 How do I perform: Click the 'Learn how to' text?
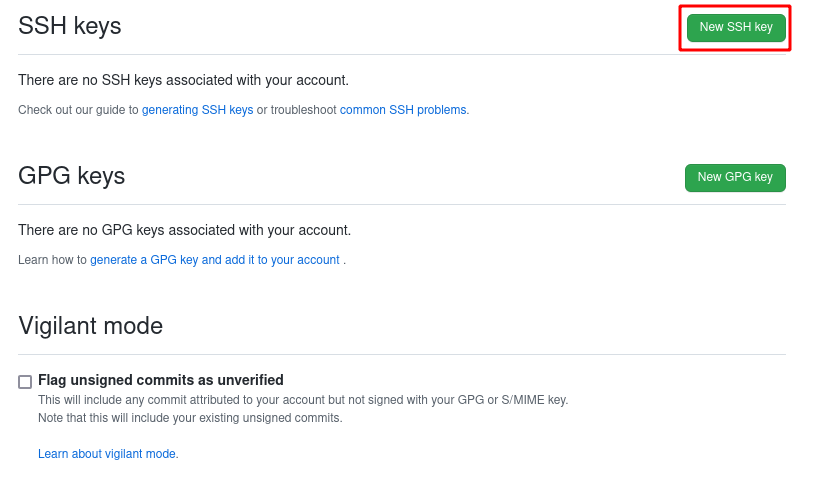coord(52,260)
